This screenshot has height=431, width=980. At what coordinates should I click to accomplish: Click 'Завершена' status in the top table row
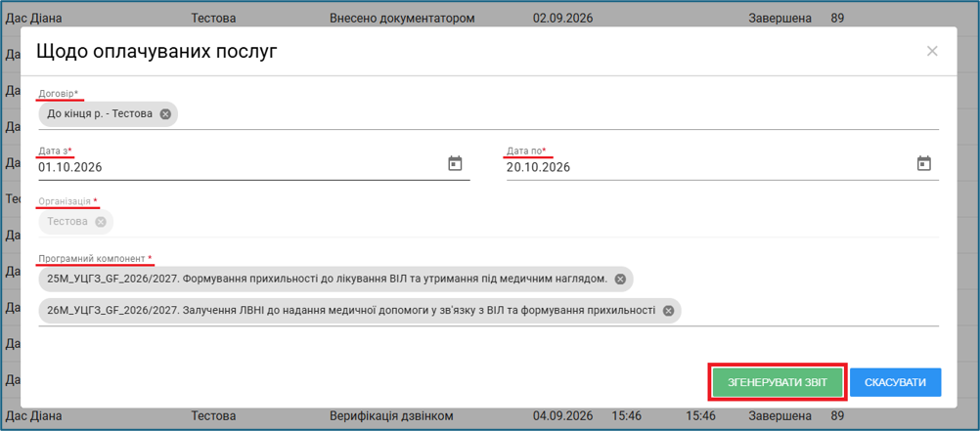coord(780,19)
